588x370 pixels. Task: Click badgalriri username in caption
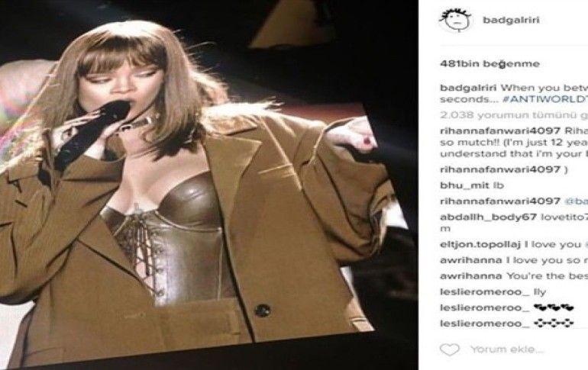click(468, 88)
